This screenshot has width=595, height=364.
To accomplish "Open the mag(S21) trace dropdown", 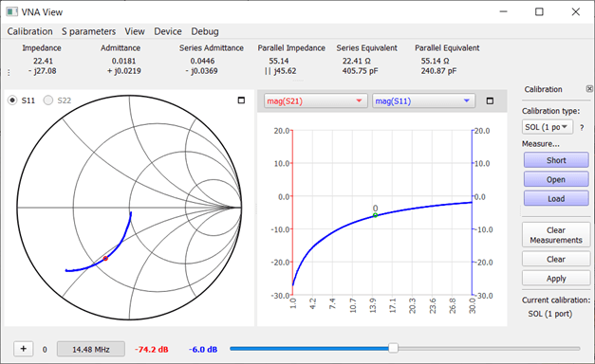I will click(x=315, y=101).
